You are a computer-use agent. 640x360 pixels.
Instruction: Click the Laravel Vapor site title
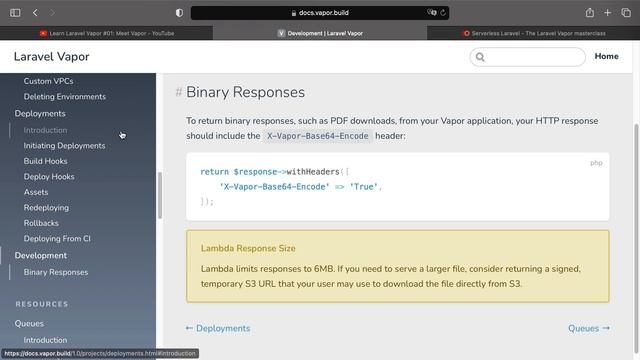(x=51, y=57)
